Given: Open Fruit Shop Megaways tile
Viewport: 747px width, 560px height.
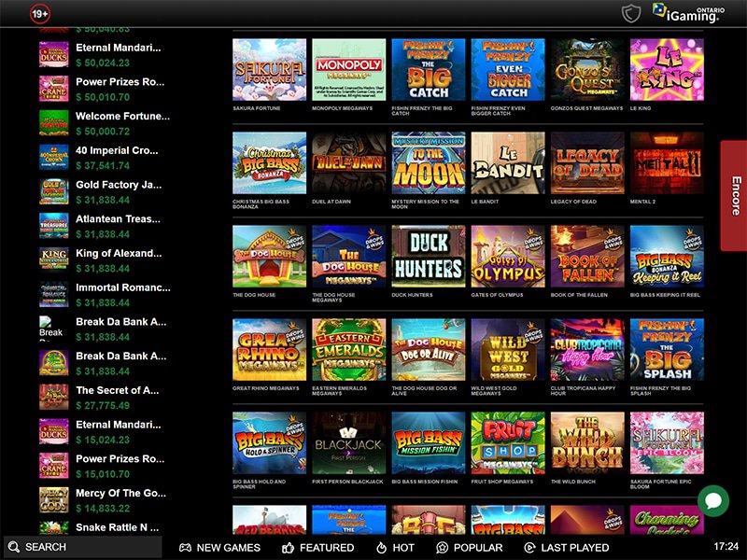Looking at the screenshot, I should click(x=508, y=442).
